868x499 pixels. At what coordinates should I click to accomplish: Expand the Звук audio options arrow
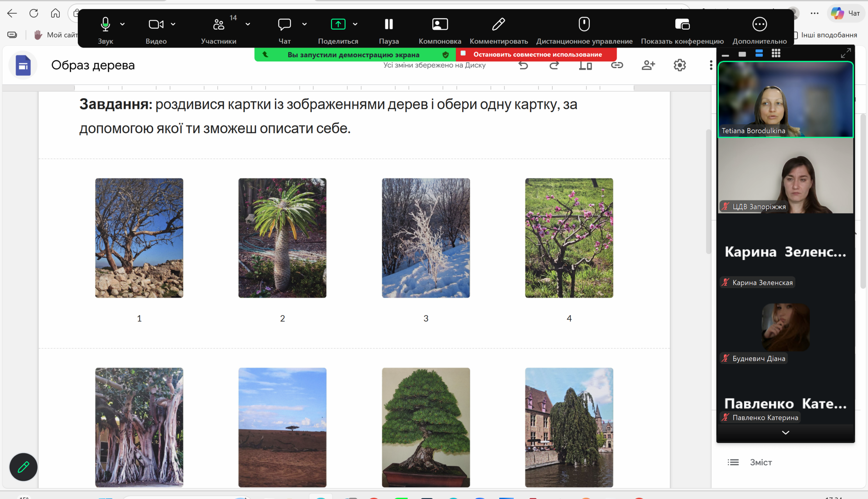coord(123,24)
